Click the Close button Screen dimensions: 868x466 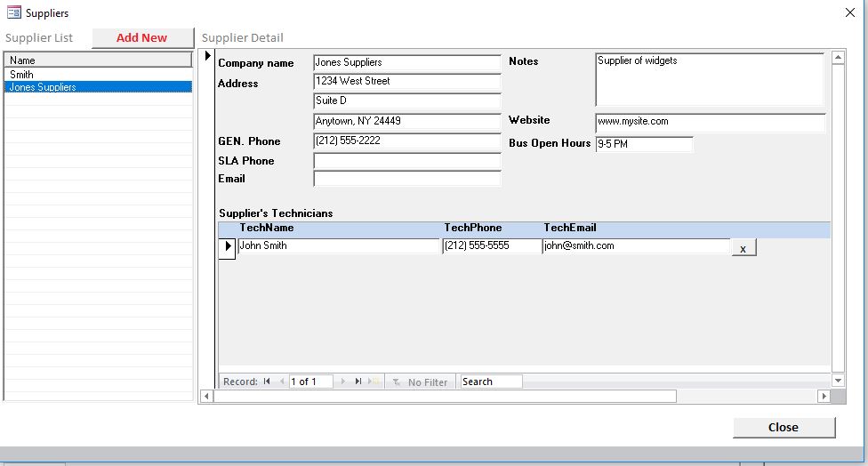point(784,427)
